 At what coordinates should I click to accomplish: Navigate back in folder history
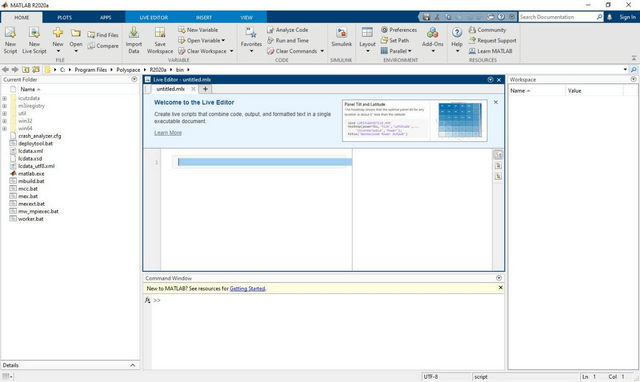coord(5,70)
